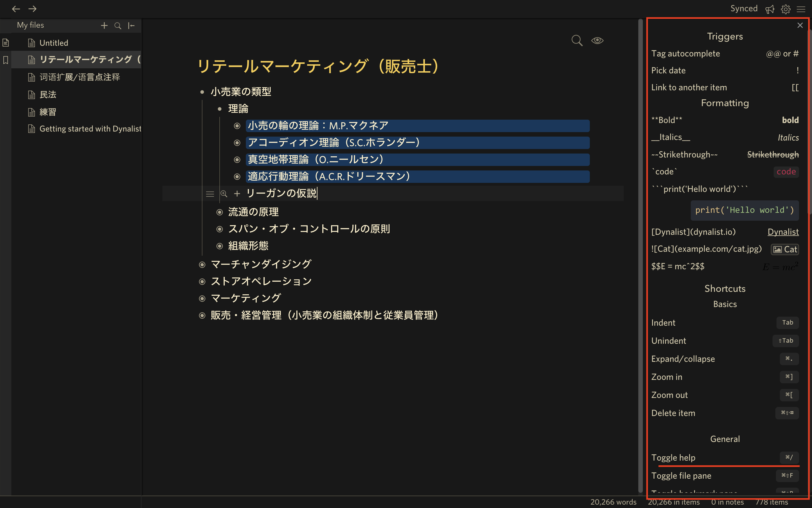Open the hamburger main menu

point(801,9)
